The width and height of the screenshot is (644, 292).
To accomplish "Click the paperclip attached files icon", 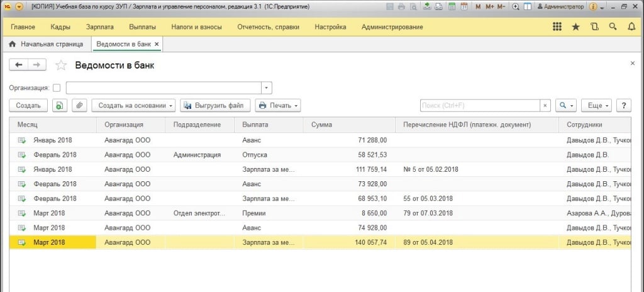I will 79,106.
